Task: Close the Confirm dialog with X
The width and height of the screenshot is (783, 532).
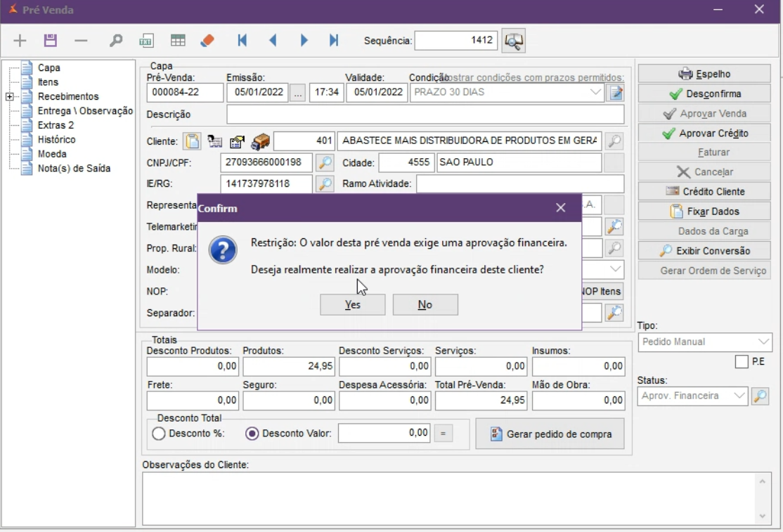Action: point(560,208)
